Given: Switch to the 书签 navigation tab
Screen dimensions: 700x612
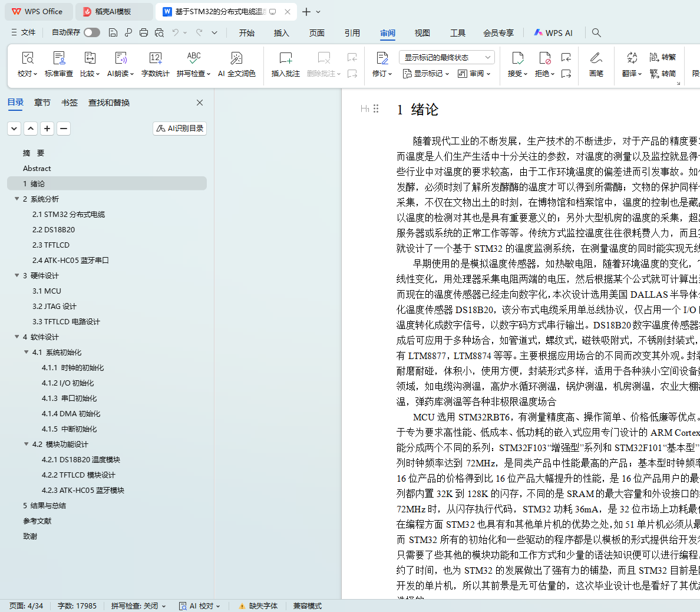Looking at the screenshot, I should pos(70,103).
